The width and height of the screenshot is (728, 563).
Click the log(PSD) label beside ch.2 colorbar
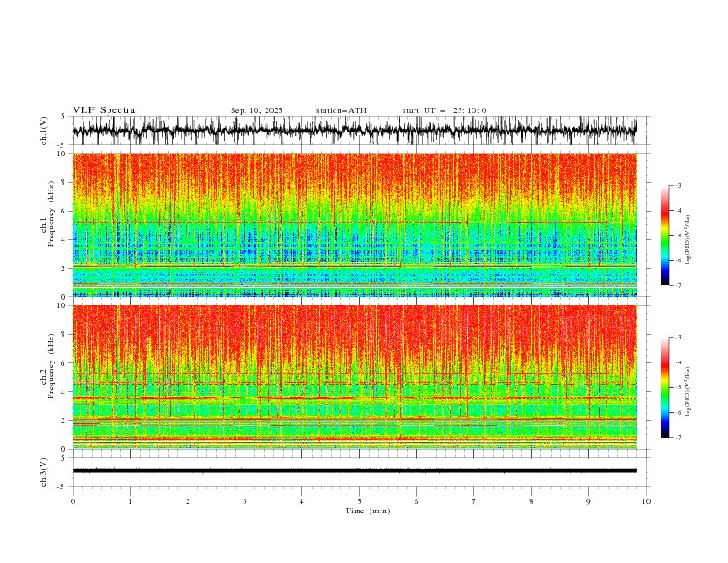(x=688, y=392)
